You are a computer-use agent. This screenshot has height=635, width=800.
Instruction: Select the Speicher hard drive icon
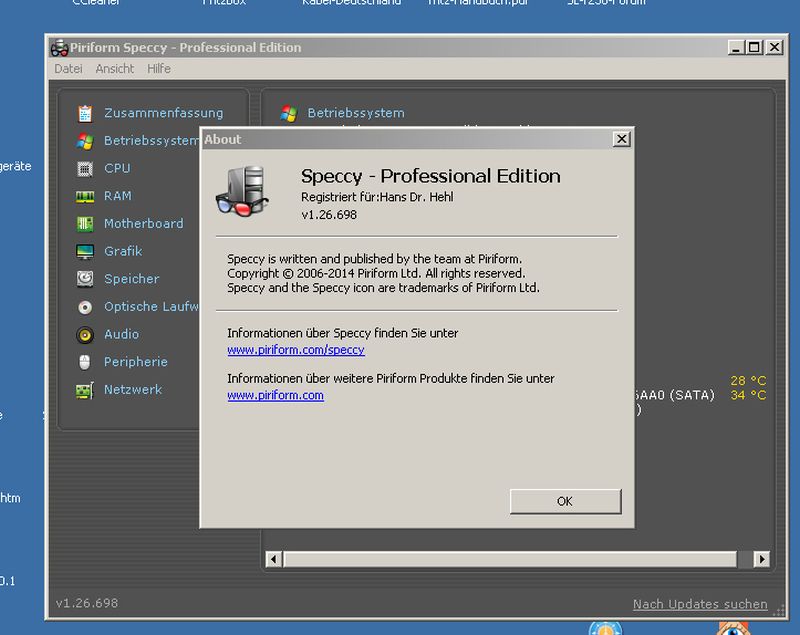point(85,279)
